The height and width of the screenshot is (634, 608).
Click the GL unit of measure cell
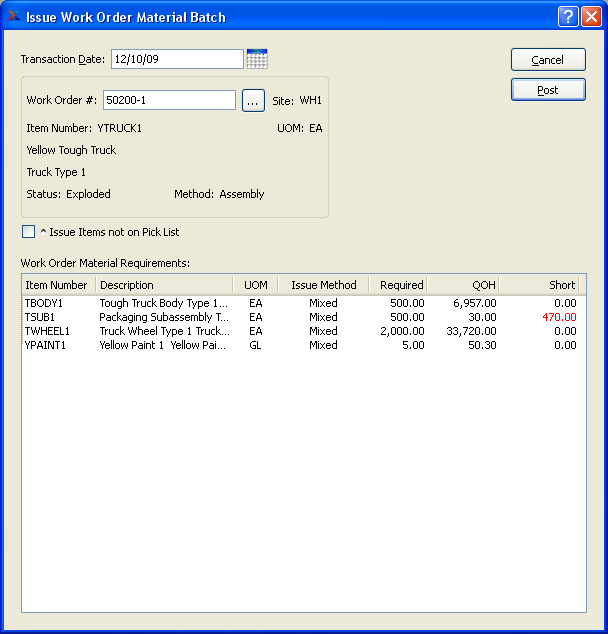255,345
